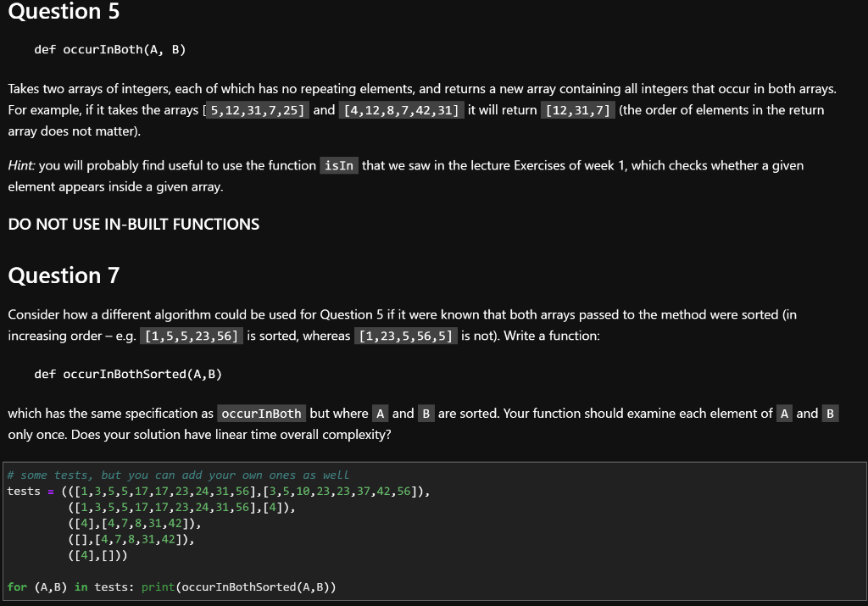Click the empty array [] test case
Screen dimensions: 868x606
tap(78, 539)
